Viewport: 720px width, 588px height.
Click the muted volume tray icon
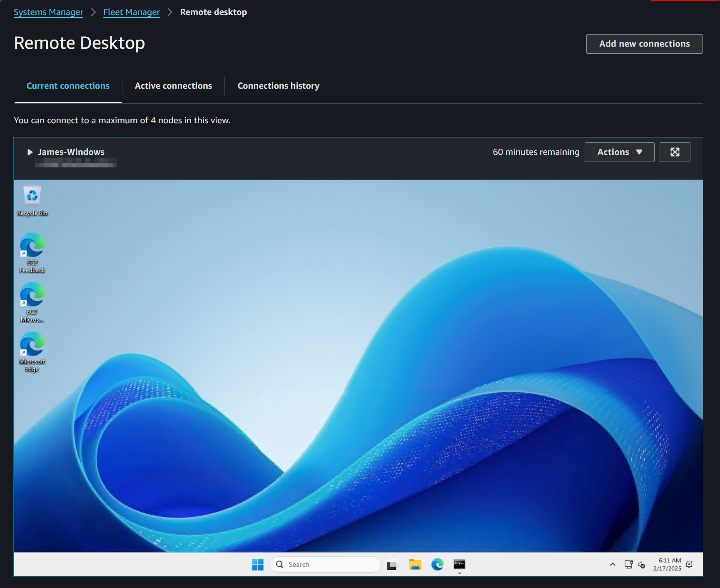[x=641, y=565]
